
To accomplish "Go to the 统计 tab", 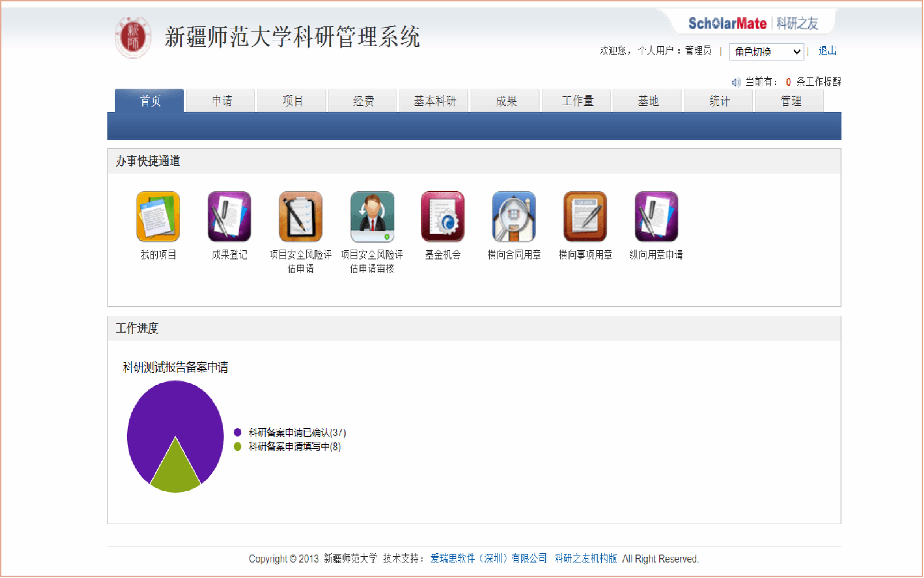I will pos(719,101).
